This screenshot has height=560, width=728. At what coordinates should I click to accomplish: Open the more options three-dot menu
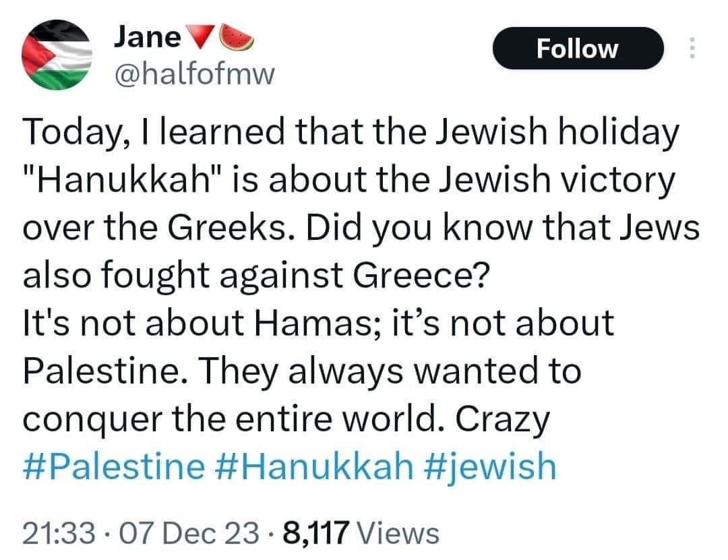[692, 48]
